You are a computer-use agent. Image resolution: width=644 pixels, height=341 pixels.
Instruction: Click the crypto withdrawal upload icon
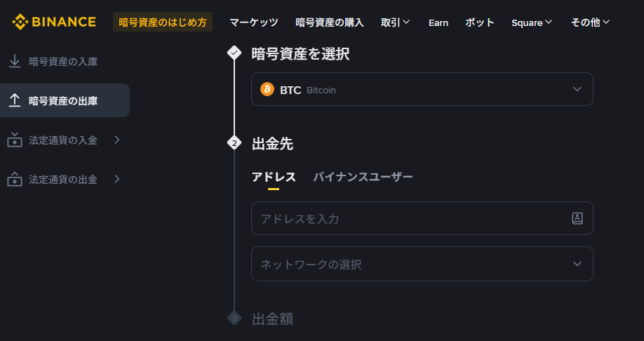click(x=14, y=101)
